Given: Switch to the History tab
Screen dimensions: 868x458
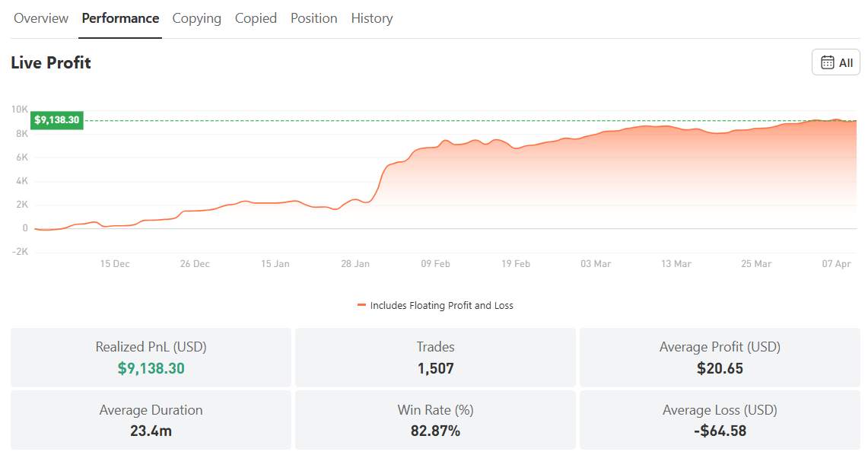Looking at the screenshot, I should pyautogui.click(x=371, y=18).
